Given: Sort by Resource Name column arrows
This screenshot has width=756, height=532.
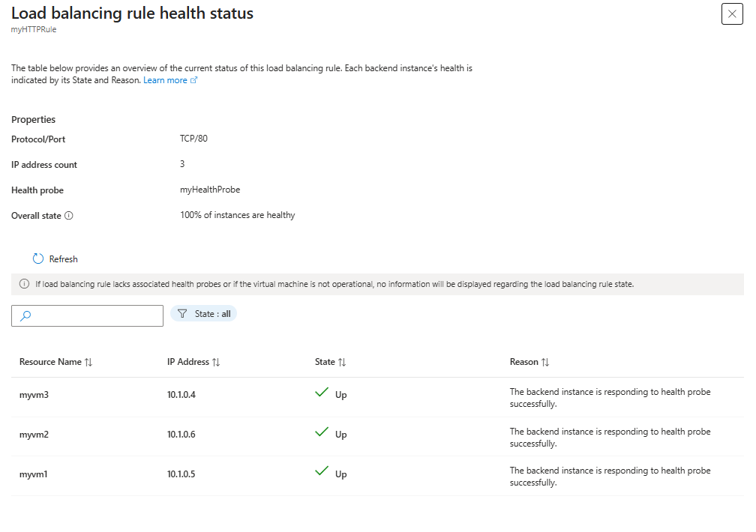Looking at the screenshot, I should (88, 362).
